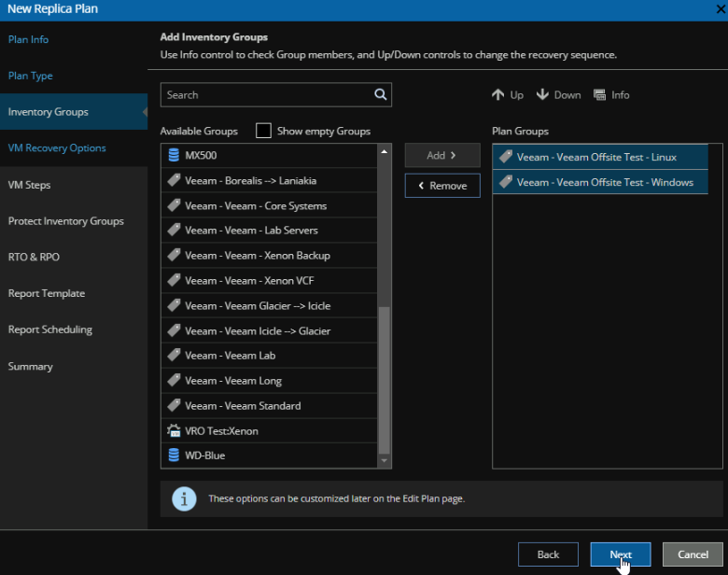Select the Inventory Groups step
Viewport: 728px width, 575px height.
[74, 112]
